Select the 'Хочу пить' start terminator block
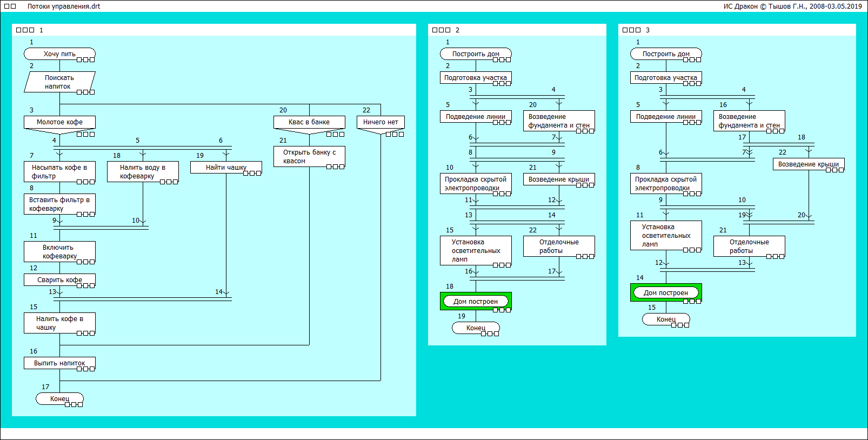This screenshot has height=440, width=868. coord(59,54)
